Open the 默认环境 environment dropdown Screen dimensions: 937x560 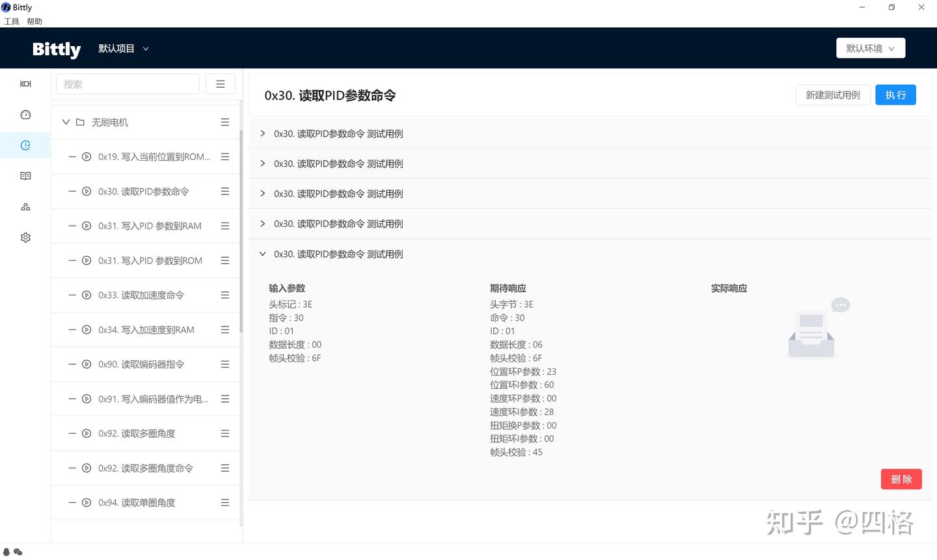(871, 47)
